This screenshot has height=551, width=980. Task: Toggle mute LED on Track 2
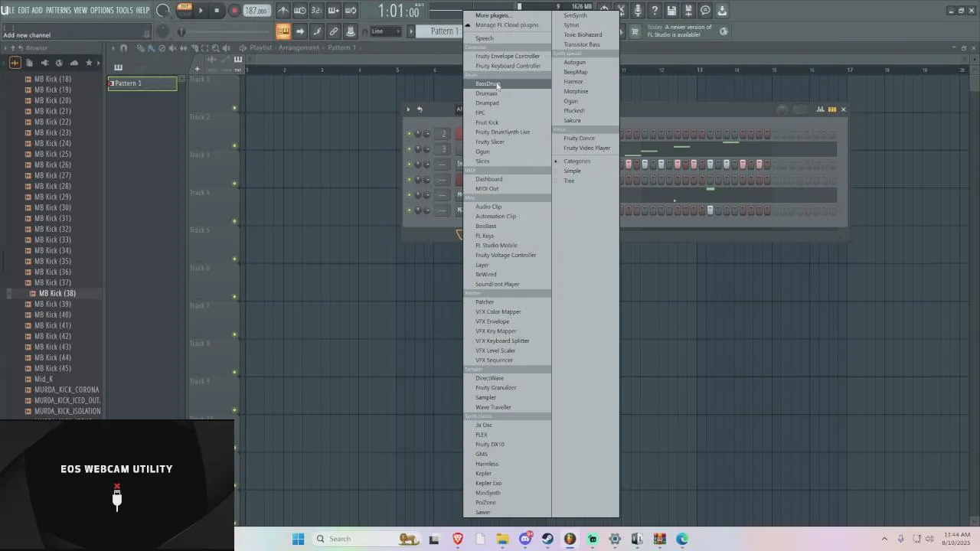point(234,145)
